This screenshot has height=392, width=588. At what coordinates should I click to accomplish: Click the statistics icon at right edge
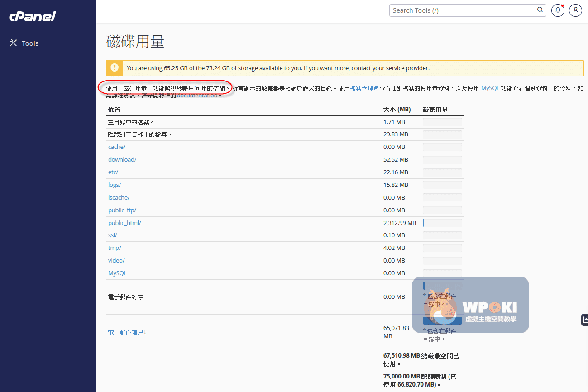click(x=584, y=320)
